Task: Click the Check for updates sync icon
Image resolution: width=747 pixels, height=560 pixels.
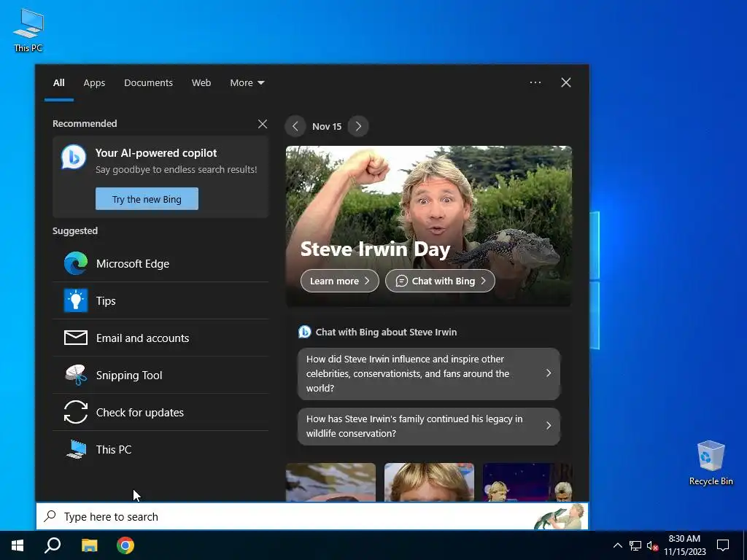Action: click(x=76, y=412)
